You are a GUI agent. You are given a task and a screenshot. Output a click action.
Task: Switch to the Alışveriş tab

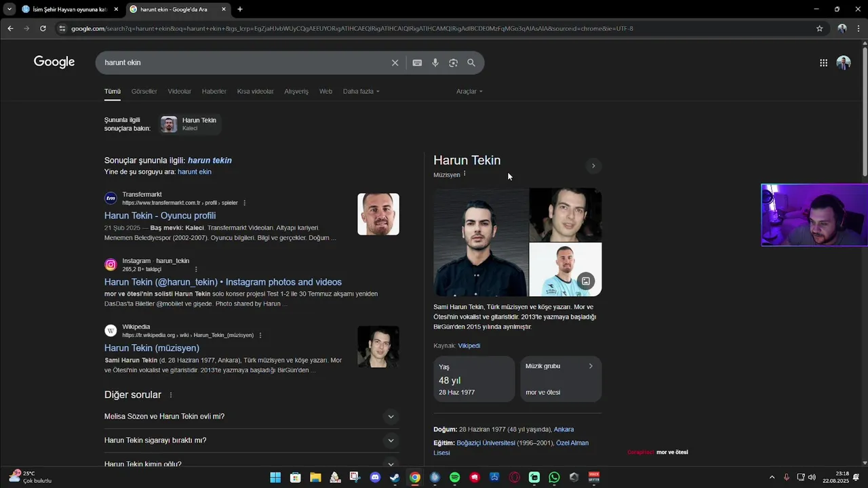point(296,91)
